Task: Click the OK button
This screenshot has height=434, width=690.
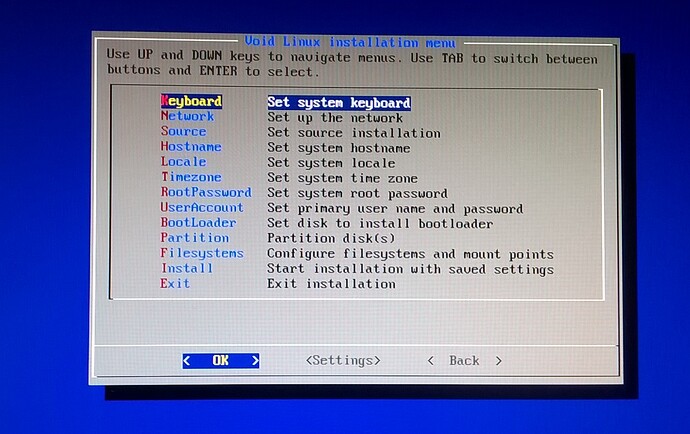Action: (221, 361)
